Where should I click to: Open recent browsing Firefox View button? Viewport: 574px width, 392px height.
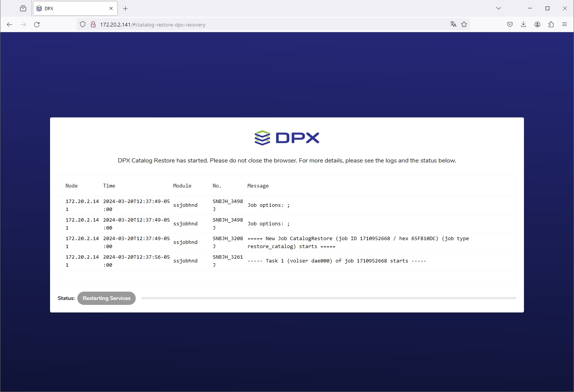[x=23, y=8]
